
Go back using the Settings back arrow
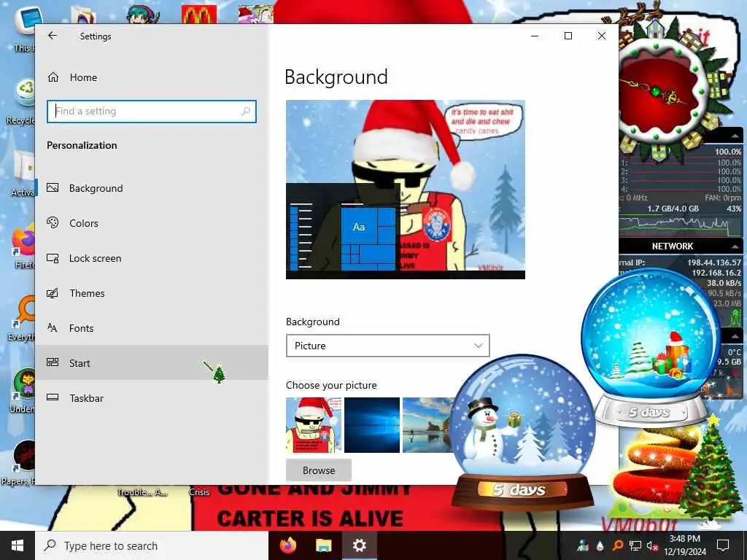[x=53, y=36]
